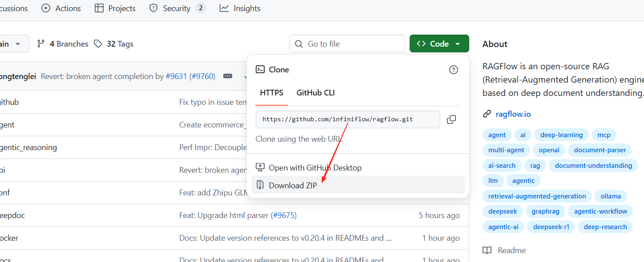The width and height of the screenshot is (644, 262).
Task: Select the 'retrieval-augmented-generation' topic tag
Action: (x=537, y=196)
